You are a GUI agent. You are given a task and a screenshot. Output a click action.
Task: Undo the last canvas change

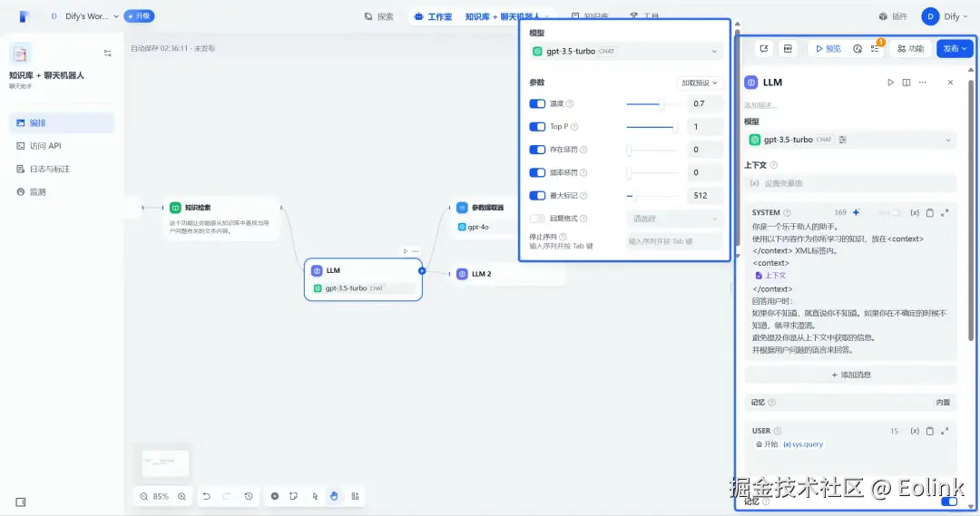[206, 497]
